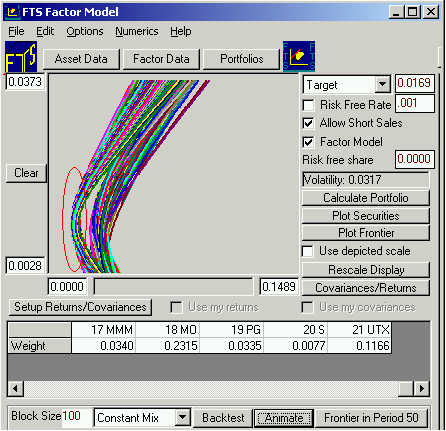Screen dimensions: 446x431
Task: Enable Use depicted scale option
Action: [x=308, y=251]
